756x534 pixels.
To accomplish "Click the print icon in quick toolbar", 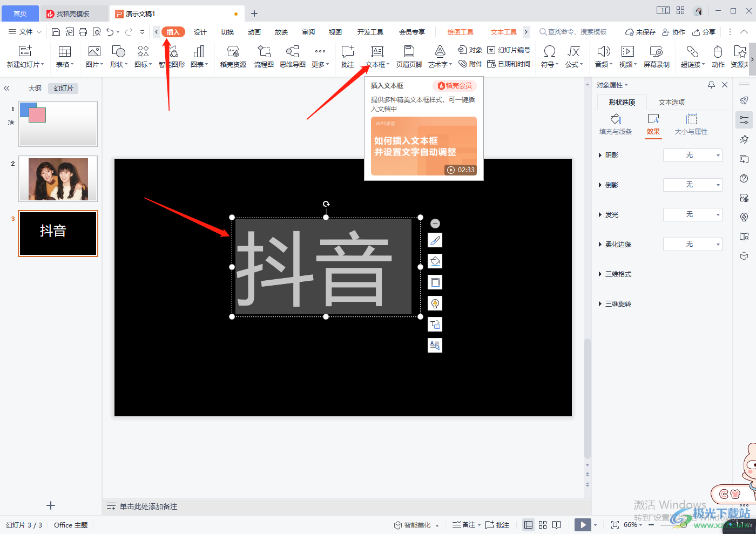I will pyautogui.click(x=83, y=32).
